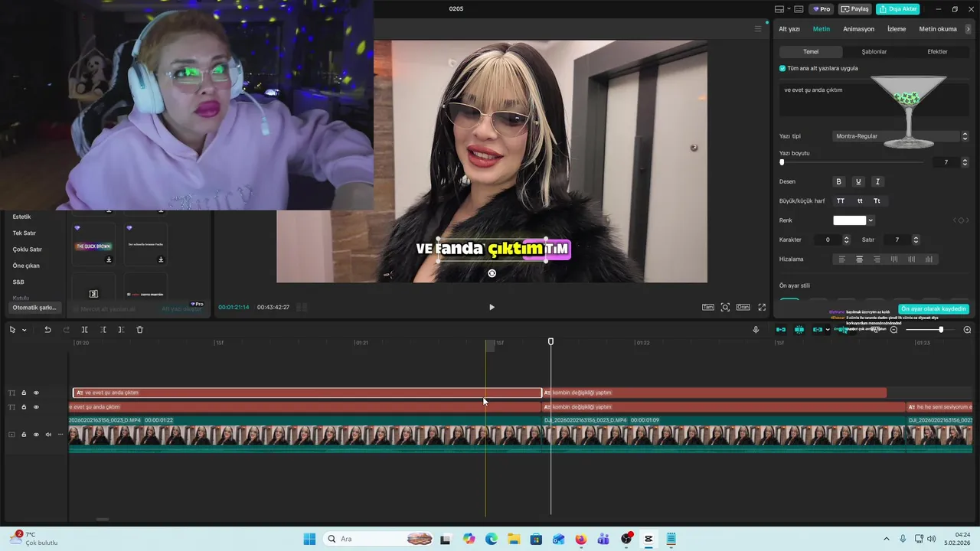Select the cursor tool in timeline toolbar
Viewport: 980px width, 551px height.
pyautogui.click(x=12, y=330)
